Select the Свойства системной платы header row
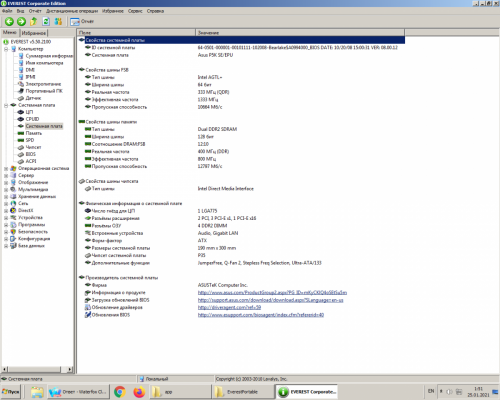This screenshot has width=500, height=400. [x=241, y=40]
